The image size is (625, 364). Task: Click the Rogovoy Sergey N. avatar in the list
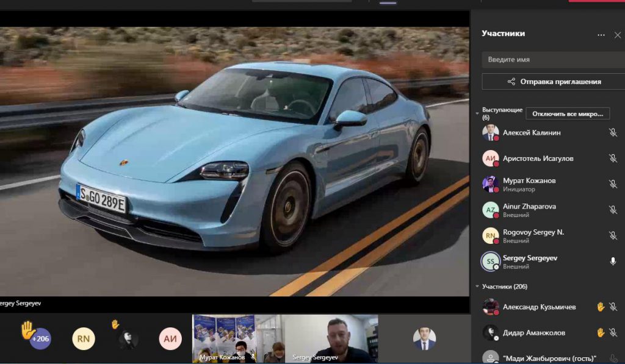[x=491, y=236]
